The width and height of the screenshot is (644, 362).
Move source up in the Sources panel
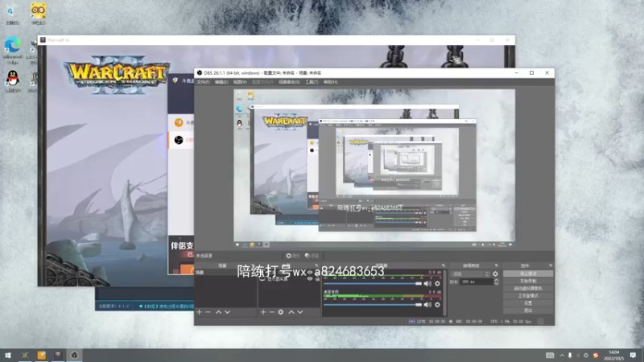(x=291, y=312)
